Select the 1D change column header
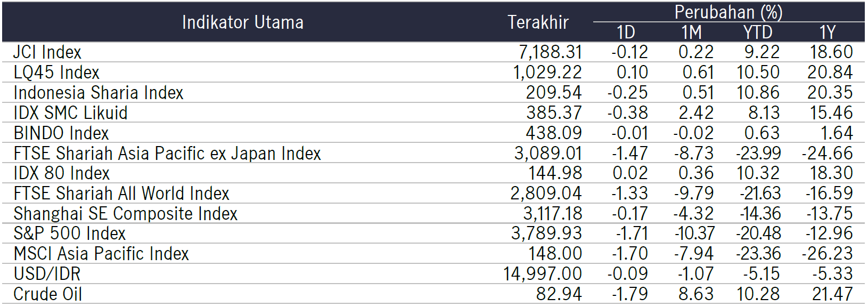 626,33
